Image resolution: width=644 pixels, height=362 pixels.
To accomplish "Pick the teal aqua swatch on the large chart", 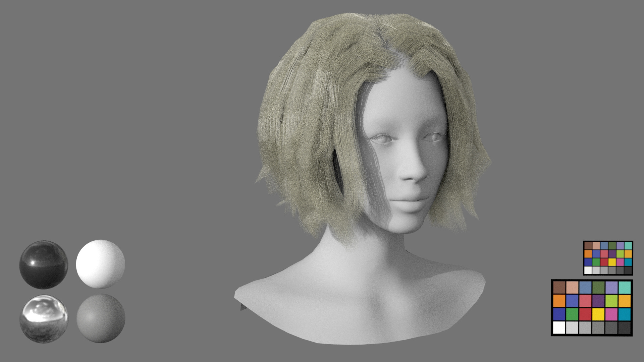I will (x=625, y=287).
